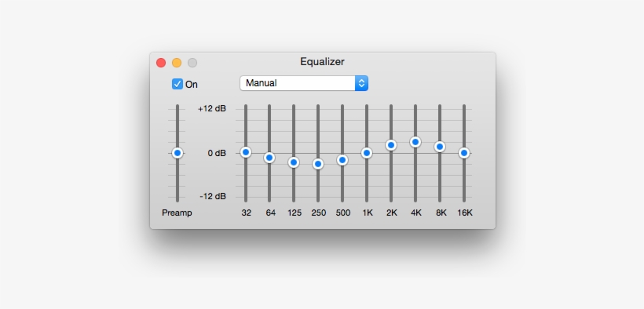The width and height of the screenshot is (644, 309).
Task: Click the 64 Hz band slider knob
Action: point(269,158)
